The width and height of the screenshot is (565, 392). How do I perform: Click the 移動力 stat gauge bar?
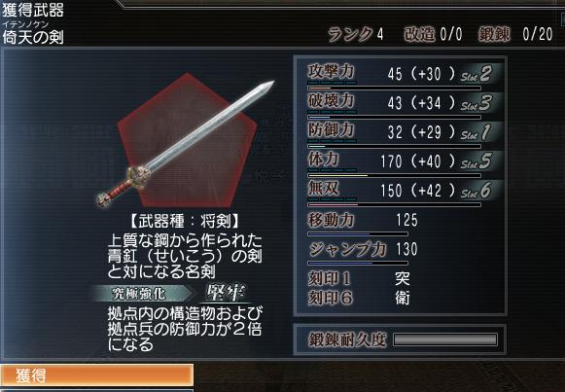(x=358, y=234)
